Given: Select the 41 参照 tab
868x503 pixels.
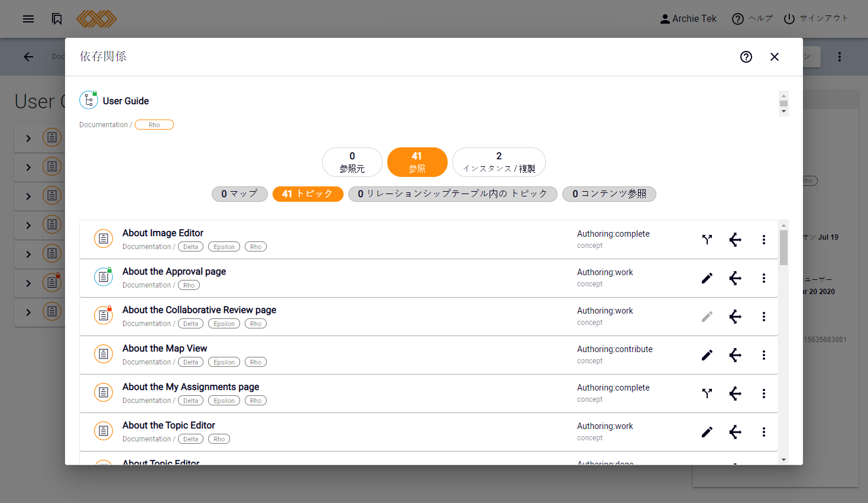Looking at the screenshot, I should click(x=417, y=162).
